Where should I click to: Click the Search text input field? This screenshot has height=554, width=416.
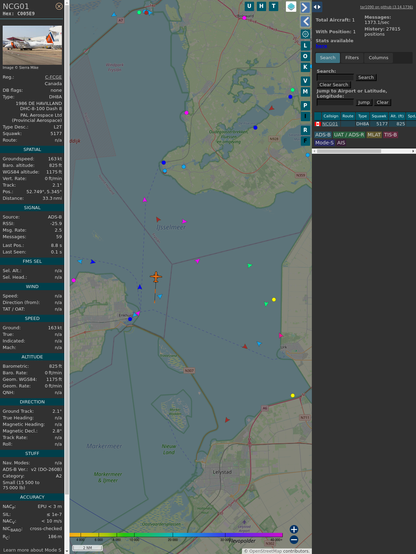coord(335,77)
